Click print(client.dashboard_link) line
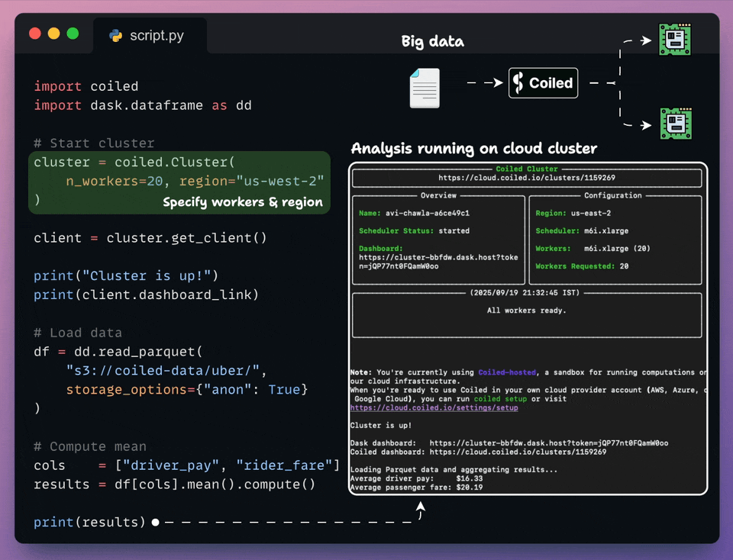This screenshot has height=560, width=733. tap(146, 294)
